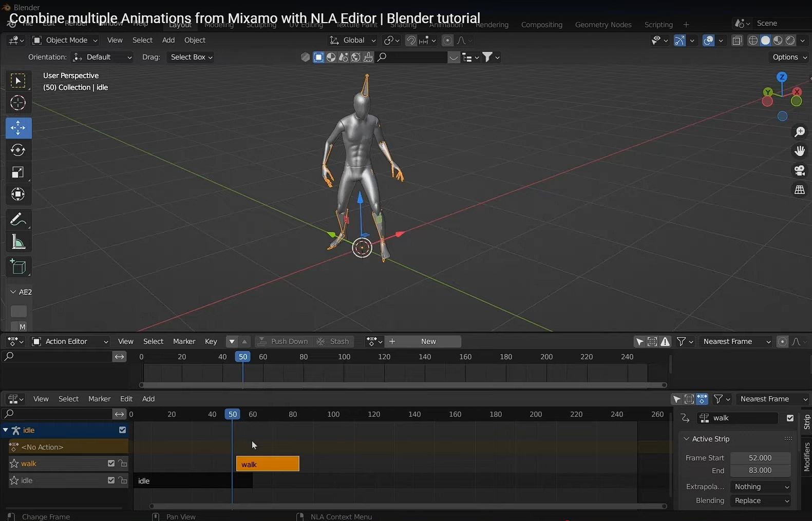Click the walk strip in NLA
The image size is (812, 521).
click(268, 464)
